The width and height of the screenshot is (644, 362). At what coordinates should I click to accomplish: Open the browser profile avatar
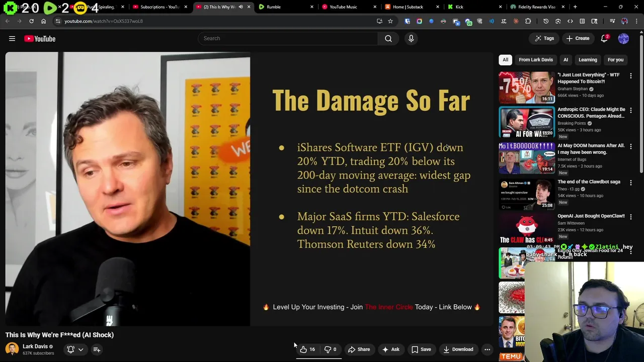624,21
